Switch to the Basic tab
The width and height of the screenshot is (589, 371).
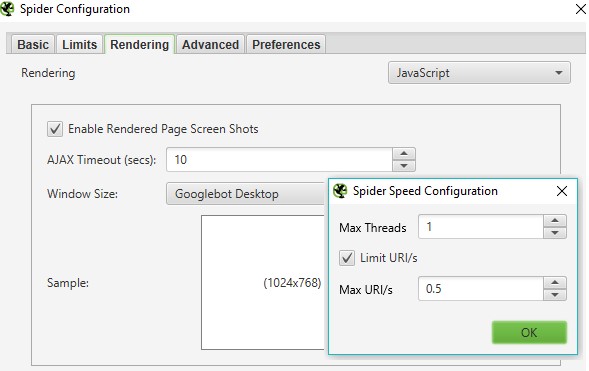point(33,44)
